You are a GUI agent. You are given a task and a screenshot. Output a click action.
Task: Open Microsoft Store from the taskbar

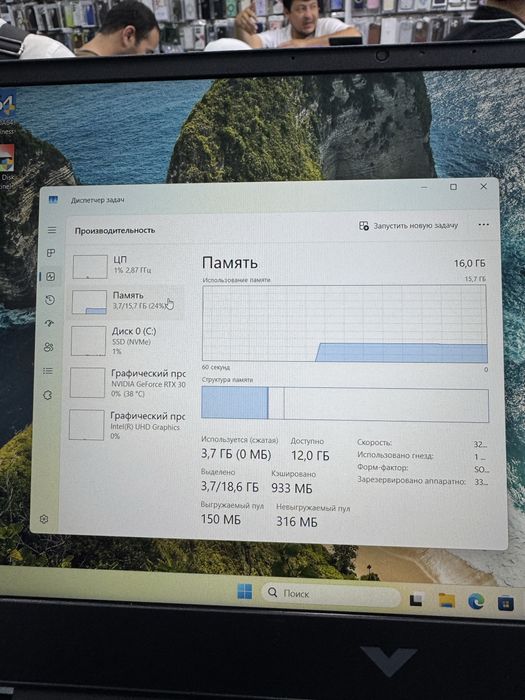click(x=506, y=604)
